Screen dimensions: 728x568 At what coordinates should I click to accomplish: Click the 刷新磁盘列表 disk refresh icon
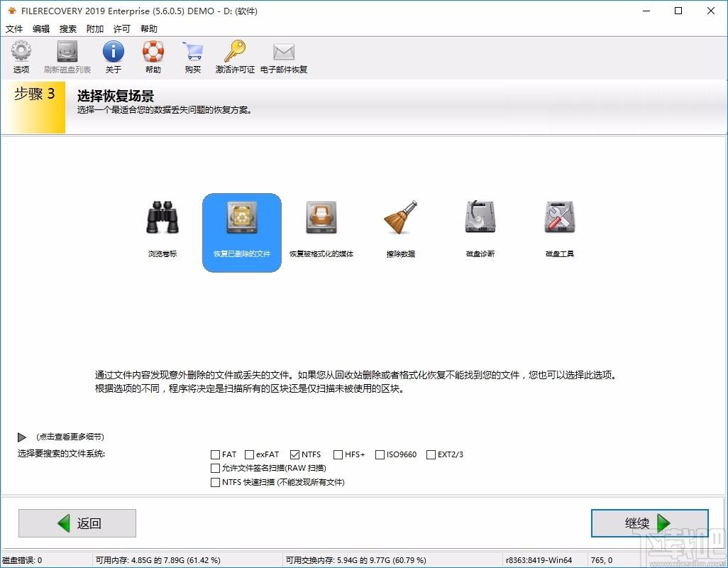coord(67,51)
